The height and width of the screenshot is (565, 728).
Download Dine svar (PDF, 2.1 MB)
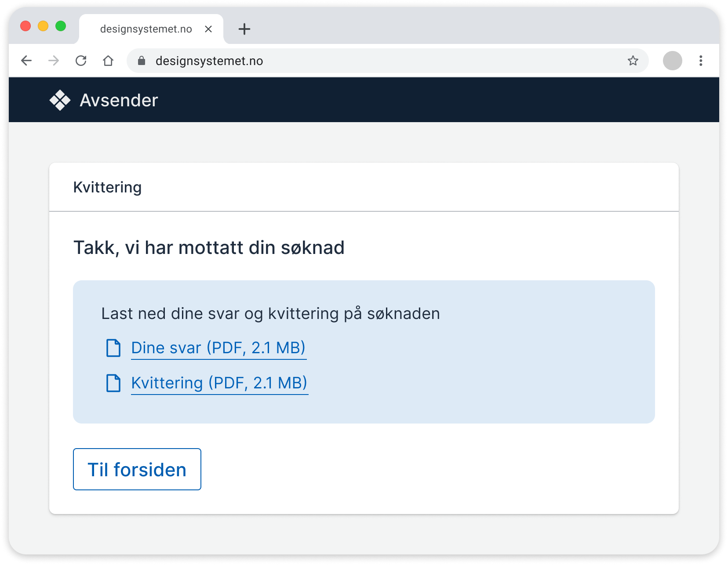click(218, 348)
